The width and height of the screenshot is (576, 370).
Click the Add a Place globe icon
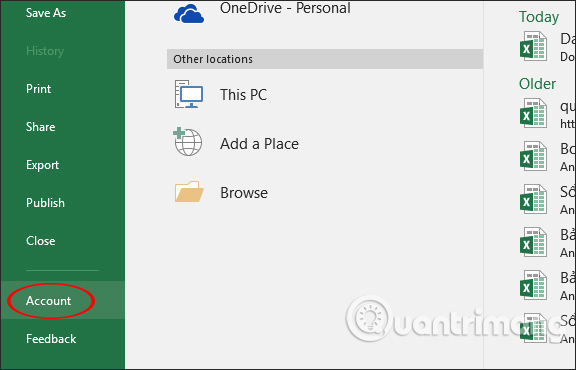(x=188, y=142)
